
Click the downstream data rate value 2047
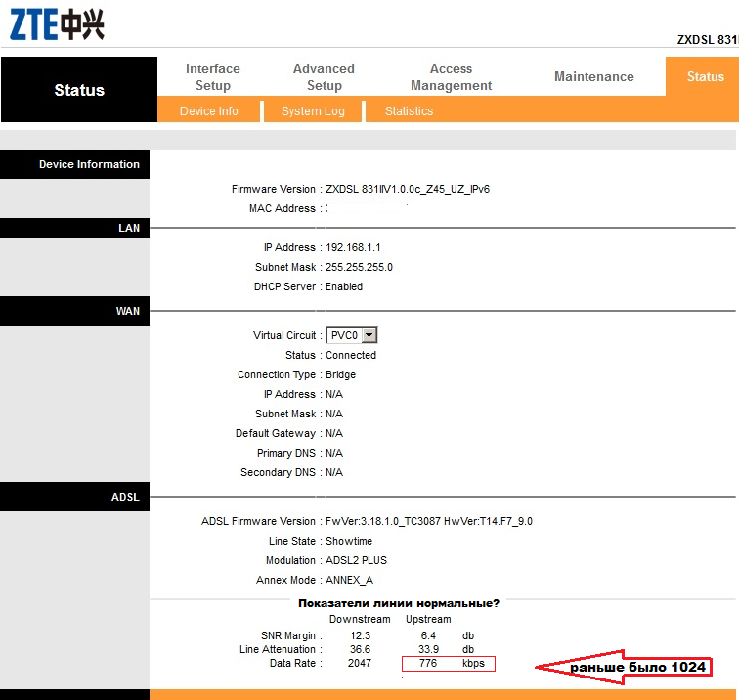359,664
